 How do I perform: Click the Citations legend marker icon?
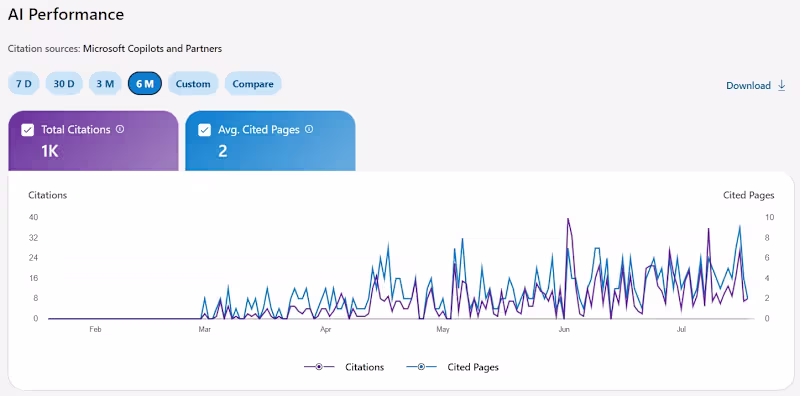pyautogui.click(x=319, y=367)
